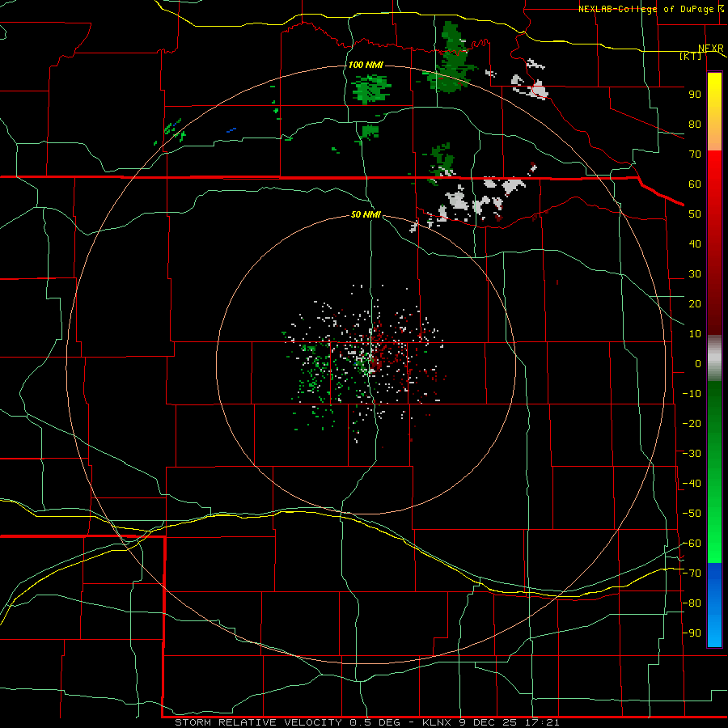Image resolution: width=728 pixels, height=728 pixels.
Task: Click the positive 60 knot scale value
Action: tap(695, 184)
